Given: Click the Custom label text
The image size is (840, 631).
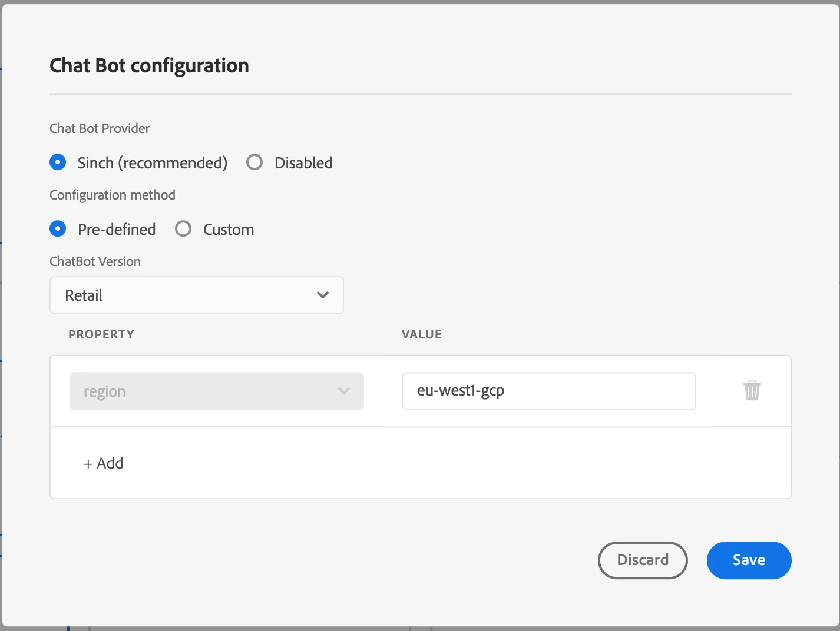Looking at the screenshot, I should coord(229,229).
